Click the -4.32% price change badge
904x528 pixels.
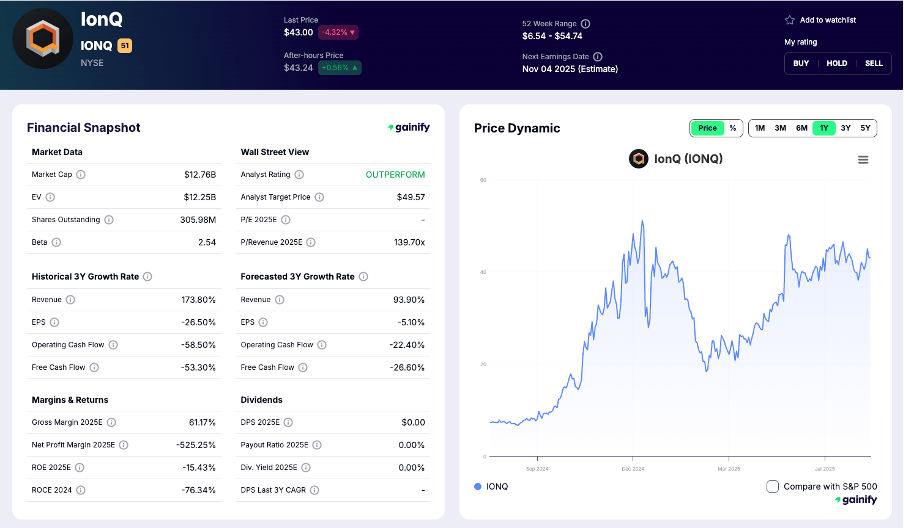[338, 32]
